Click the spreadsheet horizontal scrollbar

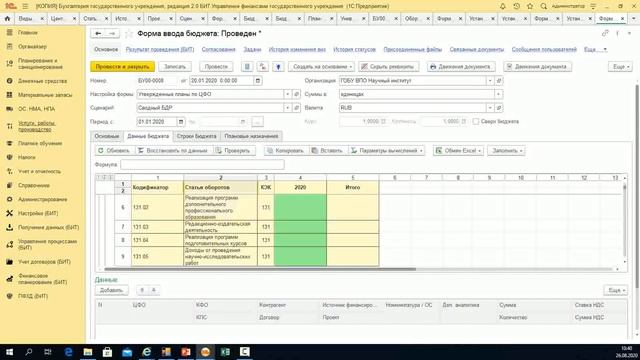click(x=260, y=269)
